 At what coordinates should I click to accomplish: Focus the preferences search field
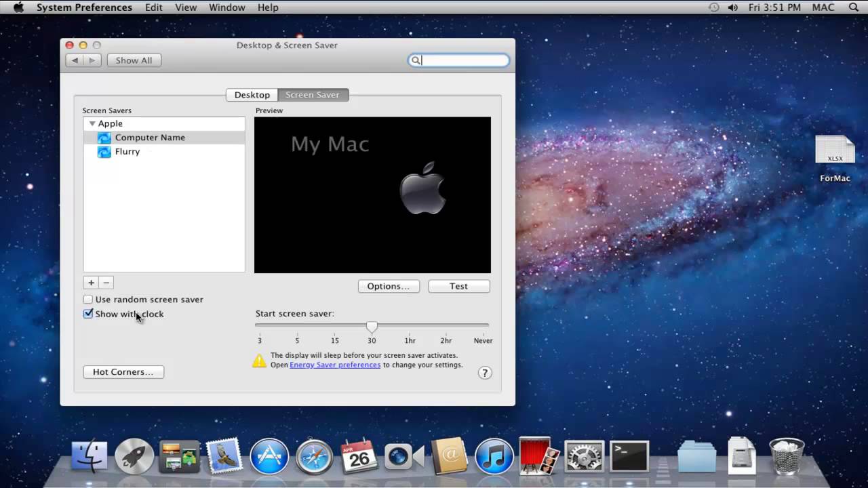[458, 60]
